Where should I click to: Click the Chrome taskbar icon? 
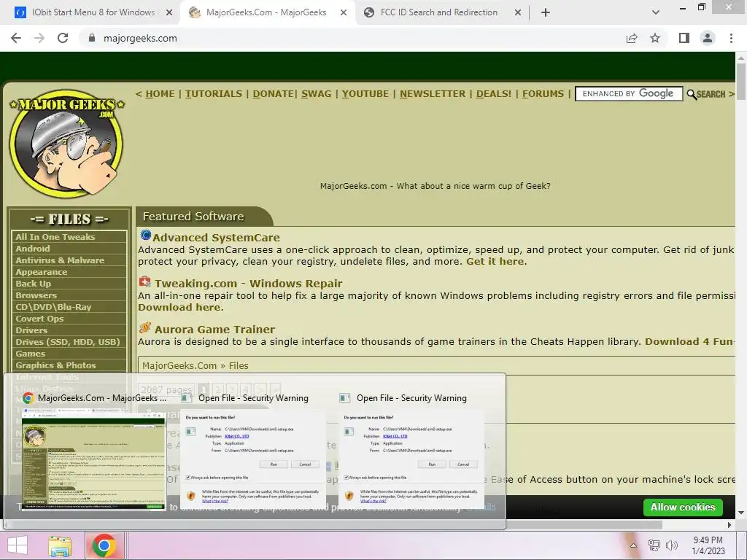point(104,545)
